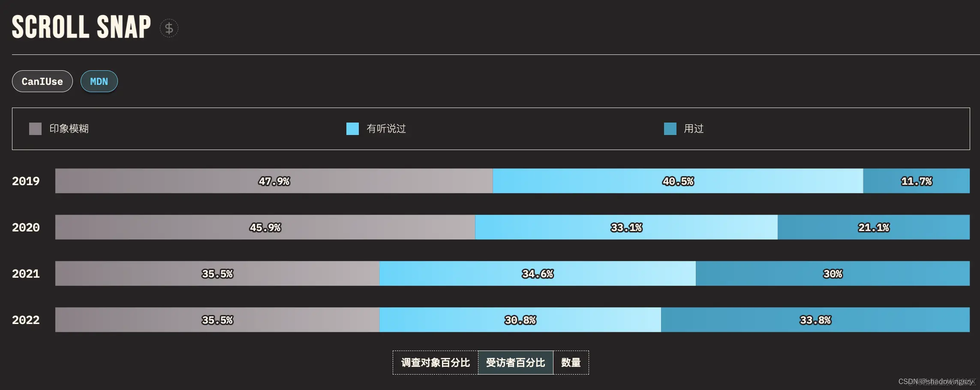Toggle the 有听说过 legend filter
Viewport: 980px width, 390px height.
point(386,129)
